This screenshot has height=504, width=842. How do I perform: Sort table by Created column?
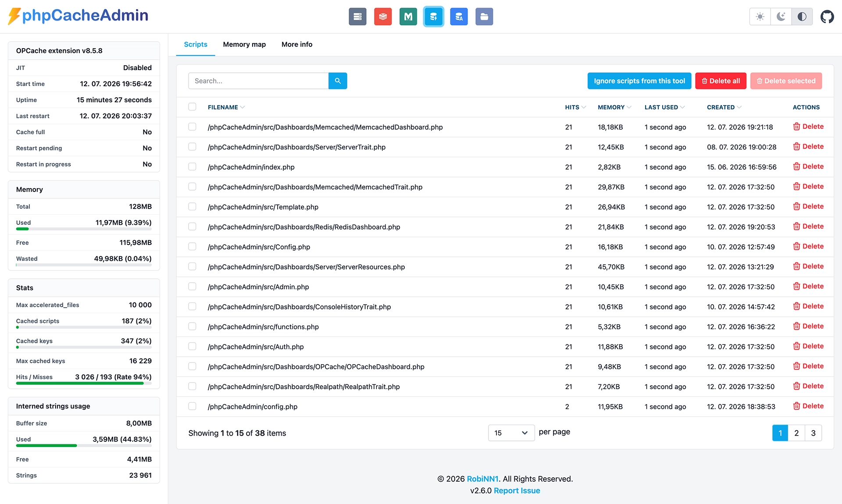pyautogui.click(x=724, y=107)
